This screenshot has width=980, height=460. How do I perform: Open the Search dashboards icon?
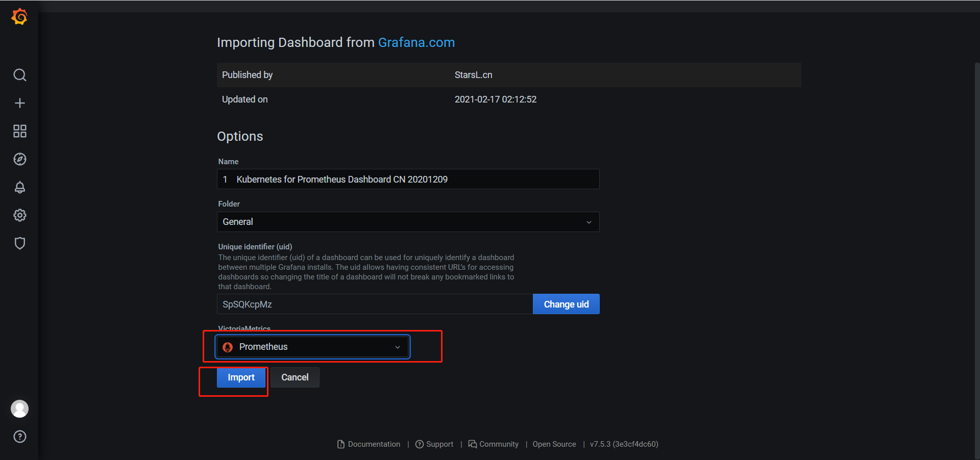coord(20,75)
